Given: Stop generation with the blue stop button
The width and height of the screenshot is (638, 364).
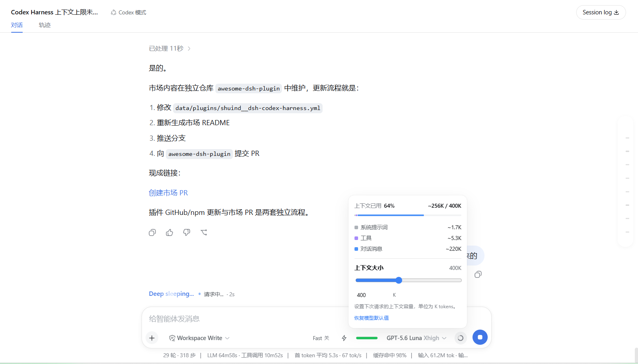Looking at the screenshot, I should click(480, 337).
